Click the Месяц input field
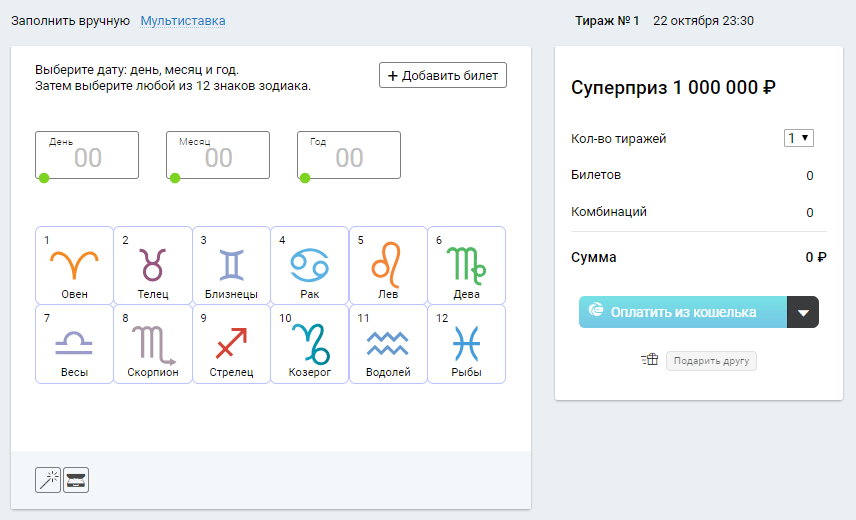The width and height of the screenshot is (856, 520). coord(218,155)
